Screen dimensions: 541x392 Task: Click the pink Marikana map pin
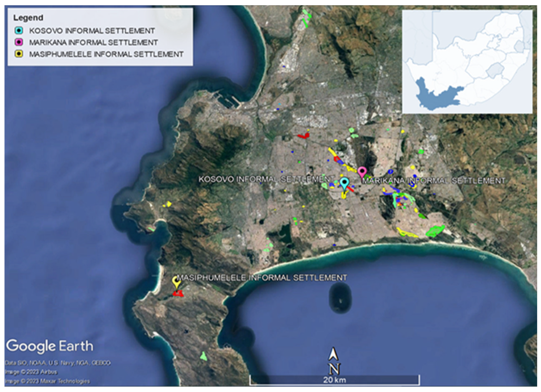click(362, 172)
